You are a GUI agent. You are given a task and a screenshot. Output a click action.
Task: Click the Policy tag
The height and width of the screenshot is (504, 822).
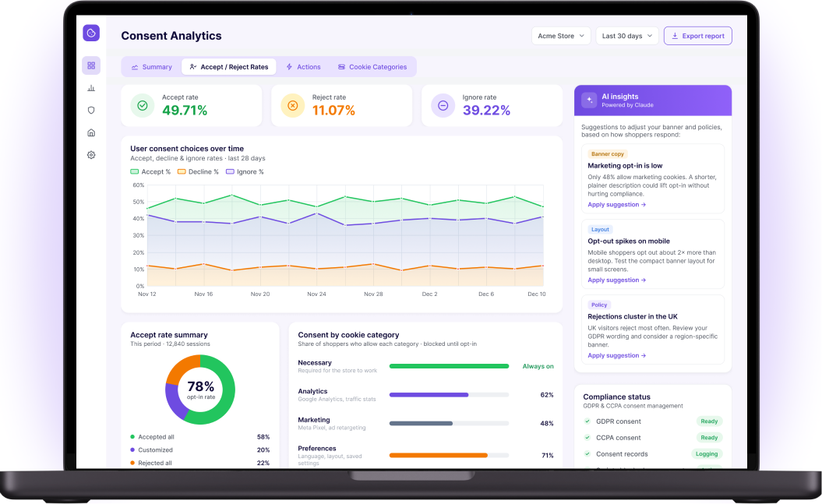pos(599,305)
